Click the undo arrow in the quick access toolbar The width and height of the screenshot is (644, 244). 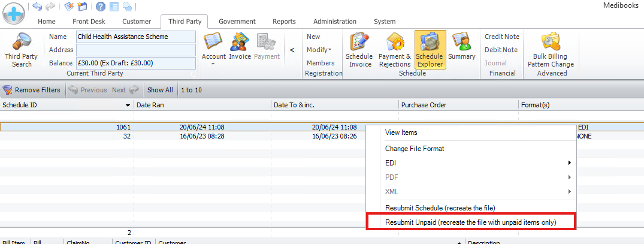38,7
